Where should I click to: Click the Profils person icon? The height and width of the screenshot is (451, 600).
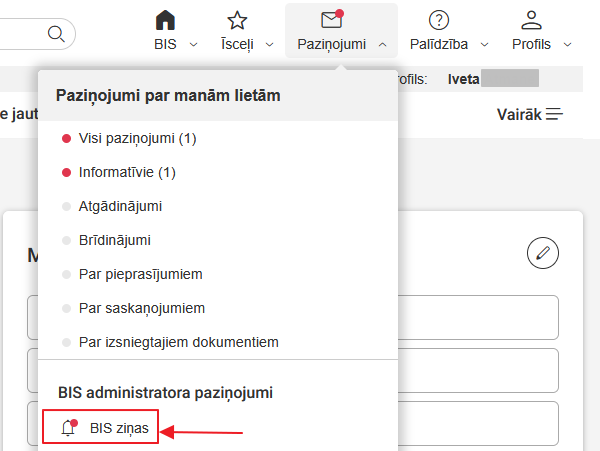point(532,20)
